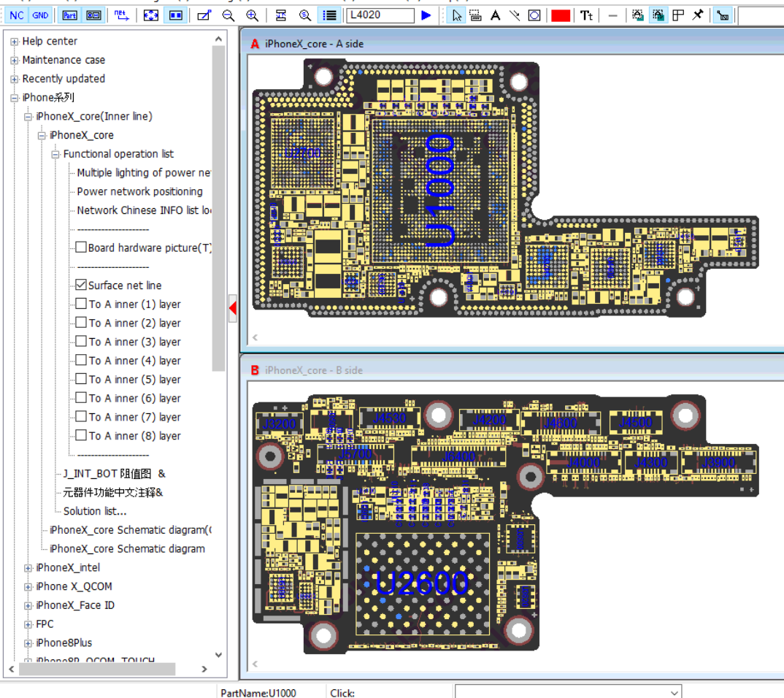This screenshot has height=698, width=784.
Task: Click the zoom out magnifier icon
Action: [x=228, y=15]
